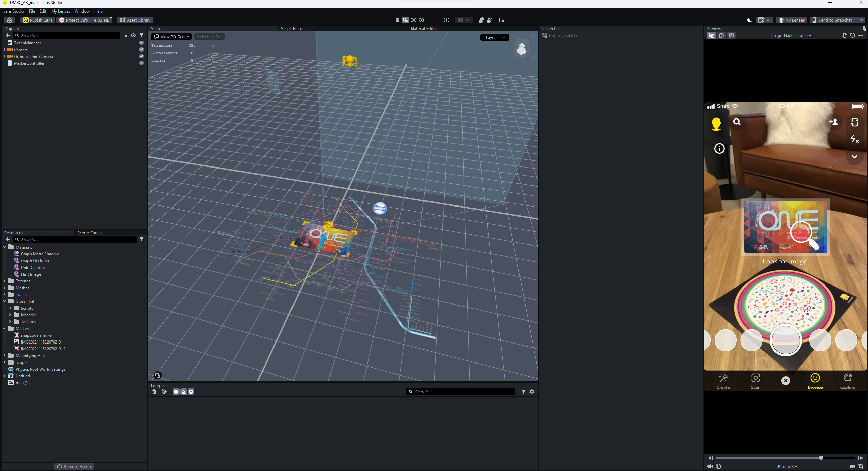This screenshot has width=868, height=471.
Task: Disable the MarkerController checkbox
Action: coord(141,63)
